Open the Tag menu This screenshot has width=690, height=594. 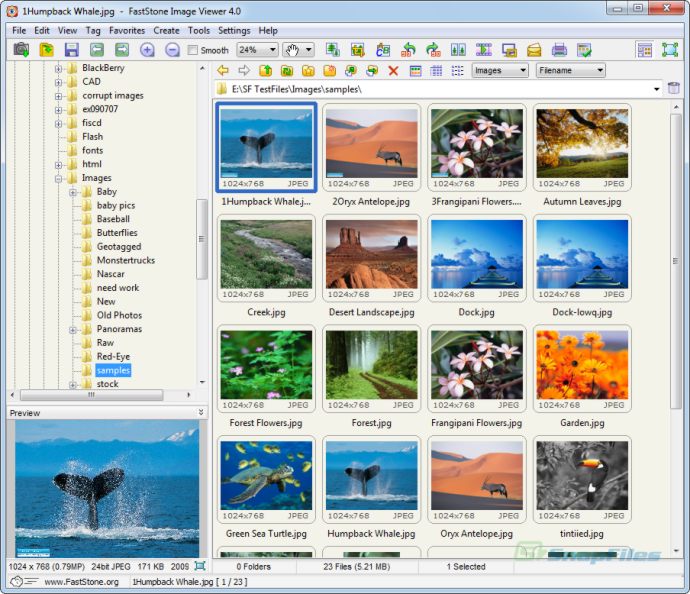(x=93, y=30)
